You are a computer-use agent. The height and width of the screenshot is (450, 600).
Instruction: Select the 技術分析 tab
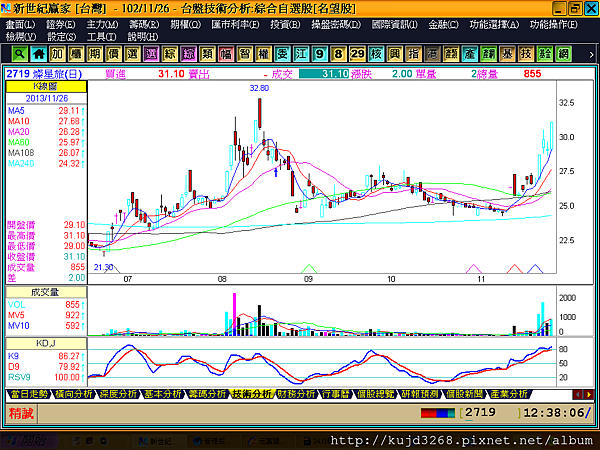tap(252, 394)
